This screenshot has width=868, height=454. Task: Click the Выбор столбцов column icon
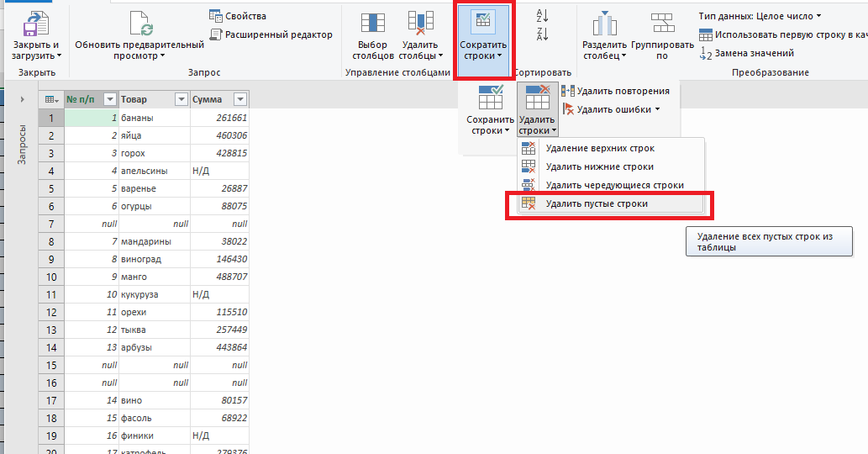coord(372,24)
